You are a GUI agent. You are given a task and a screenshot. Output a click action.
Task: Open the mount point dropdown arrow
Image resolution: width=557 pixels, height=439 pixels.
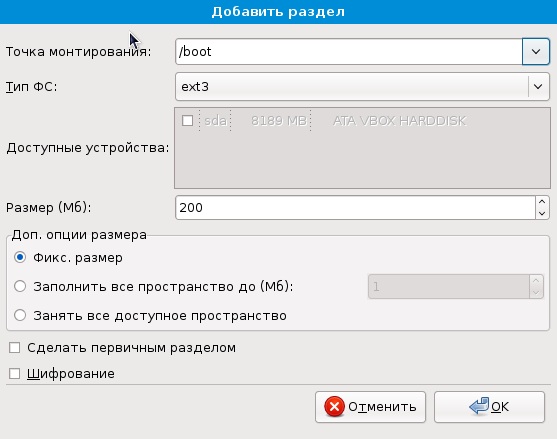(x=536, y=52)
